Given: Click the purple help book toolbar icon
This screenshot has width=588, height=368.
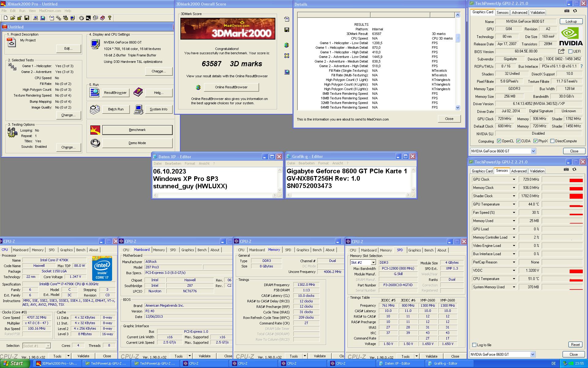Looking at the screenshot, I should tap(102, 18).
